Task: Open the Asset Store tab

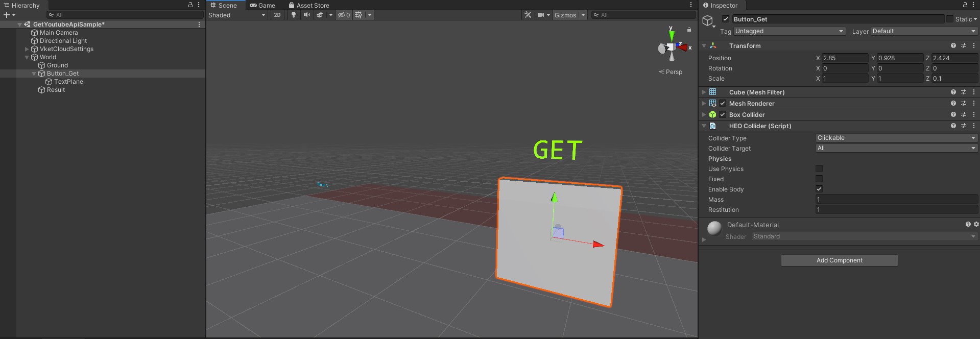Action: coord(309,5)
